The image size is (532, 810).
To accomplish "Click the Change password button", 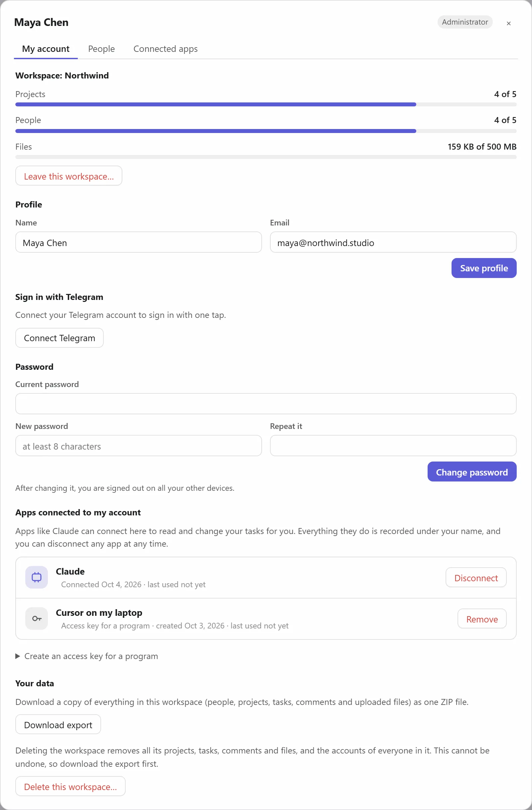I will click(x=472, y=472).
